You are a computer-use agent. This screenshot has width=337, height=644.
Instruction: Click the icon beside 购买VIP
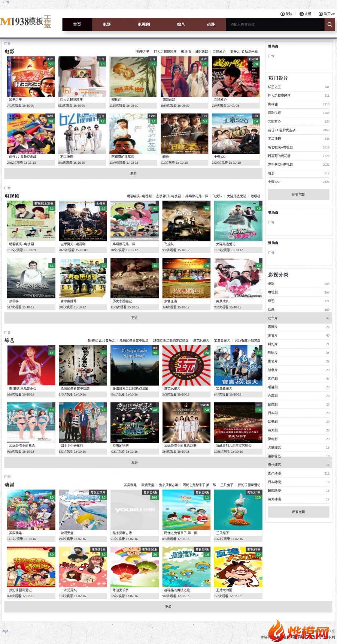[321, 14]
